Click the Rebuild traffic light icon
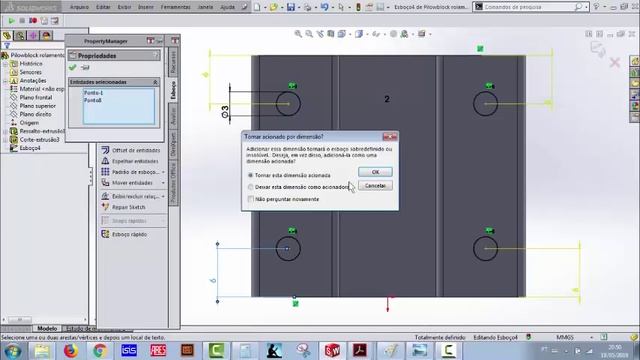Image resolution: width=640 pixels, height=360 pixels. (x=358, y=7)
